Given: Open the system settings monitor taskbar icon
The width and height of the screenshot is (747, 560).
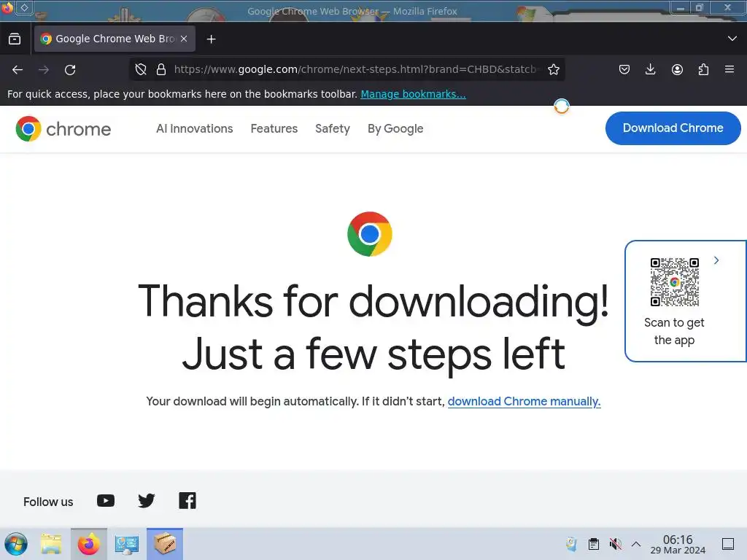Looking at the screenshot, I should coord(127,544).
